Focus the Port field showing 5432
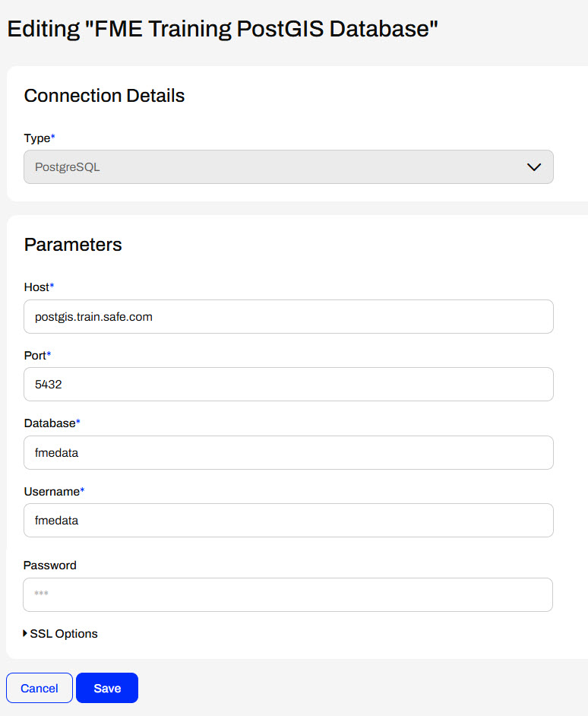This screenshot has height=716, width=588. pyautogui.click(x=288, y=385)
